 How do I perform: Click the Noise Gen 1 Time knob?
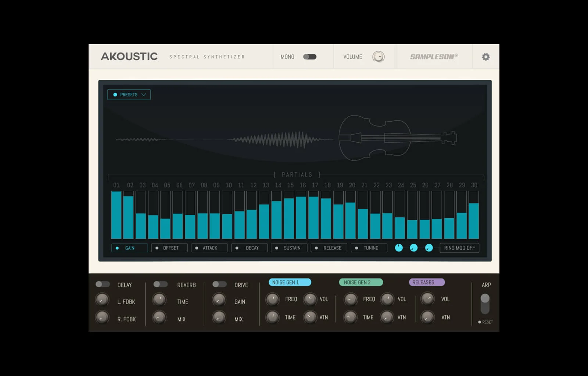pos(272,317)
